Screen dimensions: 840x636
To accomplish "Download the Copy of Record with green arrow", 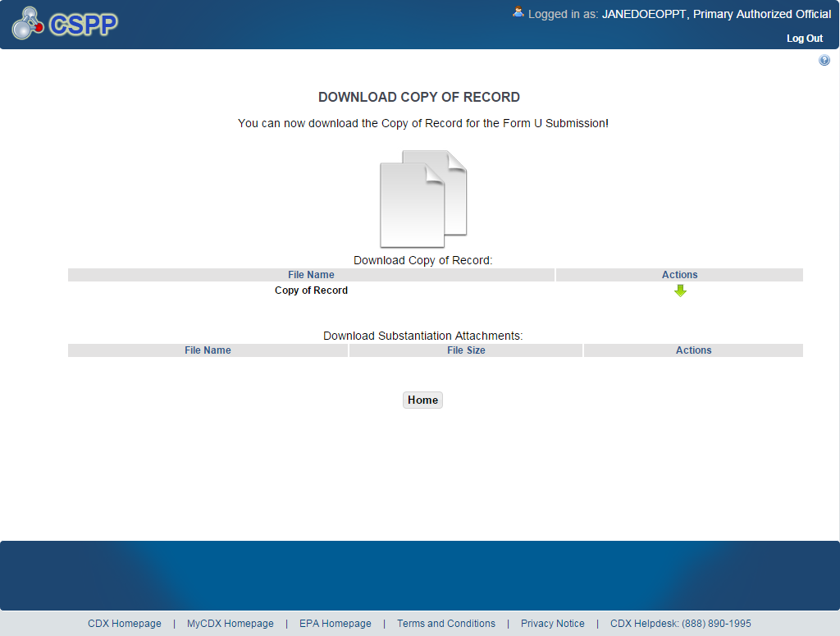I will point(680,291).
